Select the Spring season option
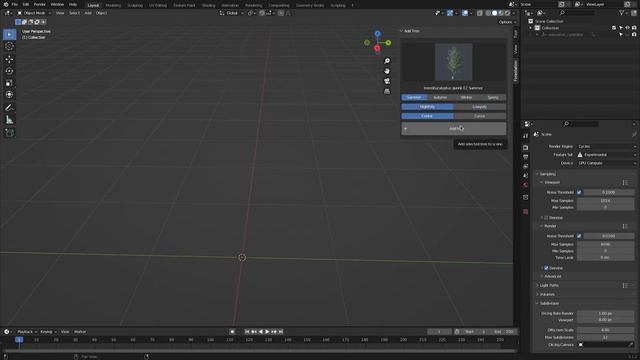Image resolution: width=640 pixels, height=360 pixels. 493,98
